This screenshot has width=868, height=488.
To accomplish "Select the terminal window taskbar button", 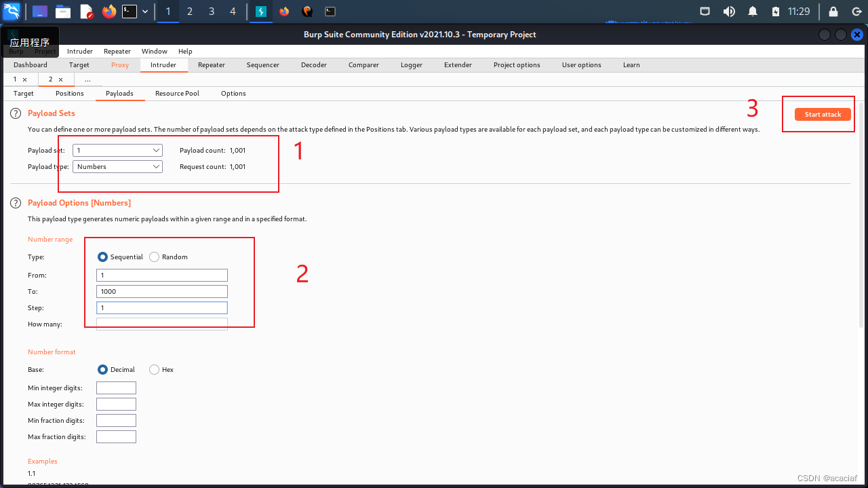I will click(330, 12).
